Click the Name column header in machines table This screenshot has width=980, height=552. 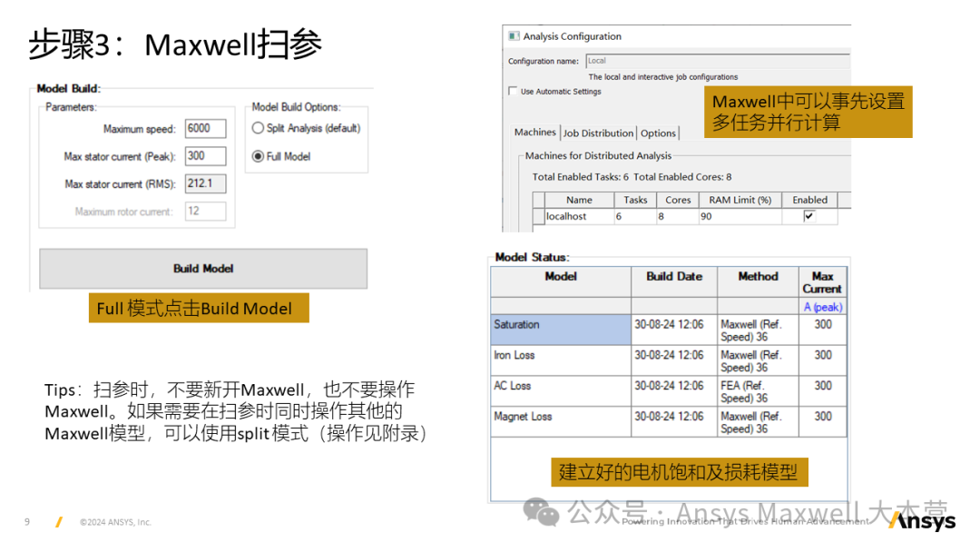[x=579, y=200]
